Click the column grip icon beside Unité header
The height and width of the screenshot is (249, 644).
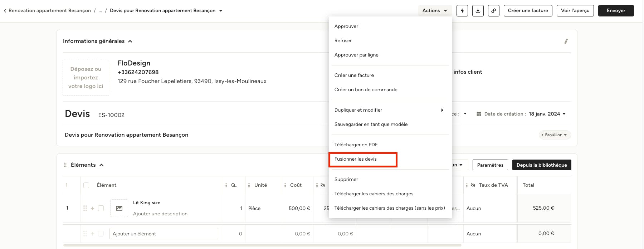click(x=249, y=185)
